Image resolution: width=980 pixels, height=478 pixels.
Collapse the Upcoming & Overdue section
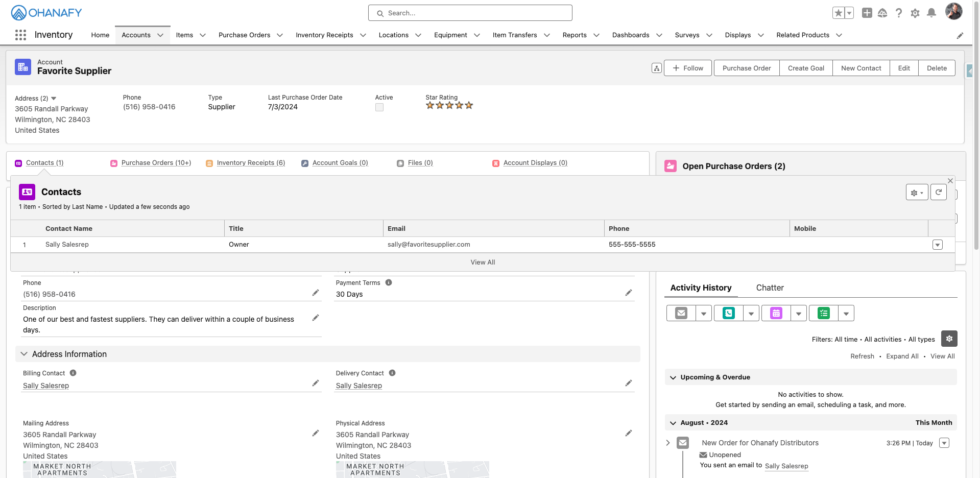click(673, 377)
